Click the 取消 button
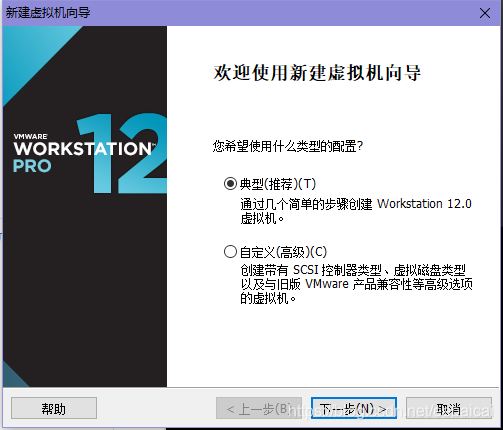The image size is (503, 430). point(449,408)
